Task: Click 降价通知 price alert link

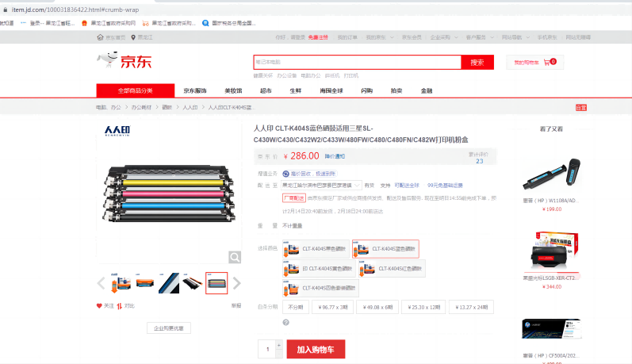Action: pyautogui.click(x=335, y=156)
